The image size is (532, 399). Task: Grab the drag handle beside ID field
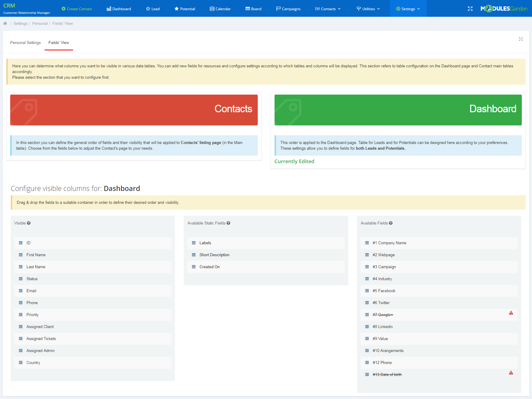pos(21,243)
